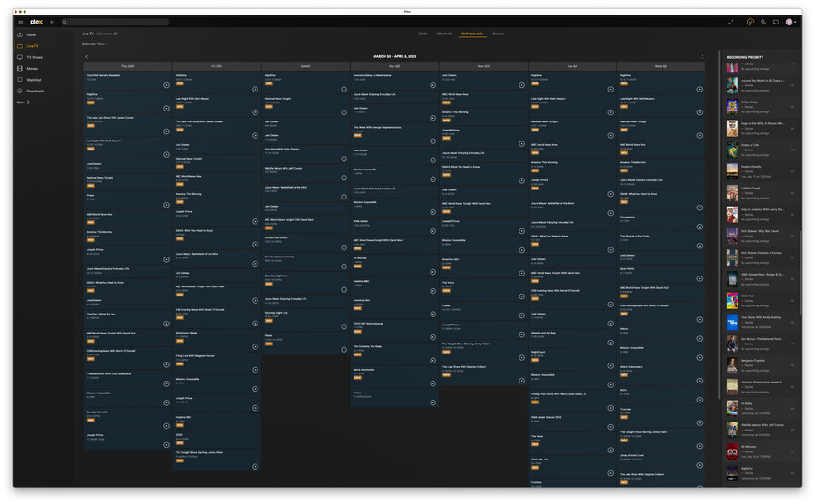The image size is (815, 504).
Task: Open Your Move With Andy Stanley Saturday entry
Action: pos(306,154)
